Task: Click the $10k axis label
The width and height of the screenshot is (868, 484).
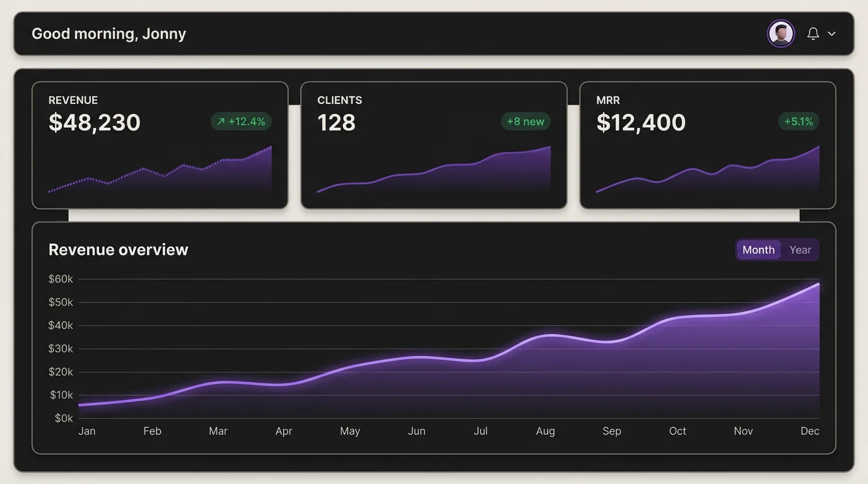Action: (x=61, y=395)
